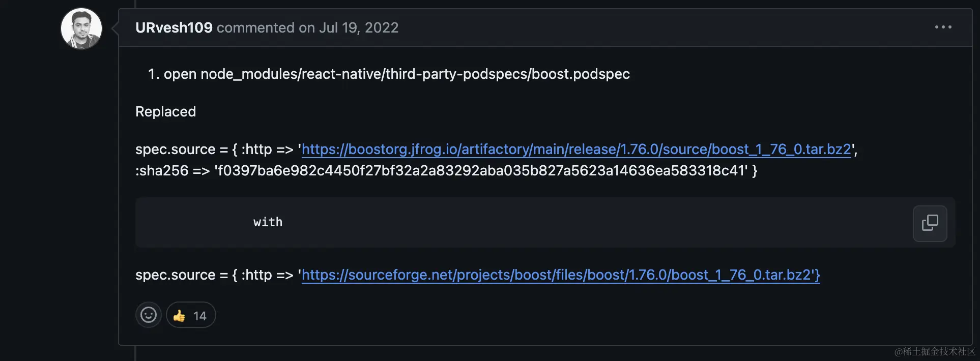The height and width of the screenshot is (361, 980).
Task: Click "spec.source" text before the jfrog link
Action: pyautogui.click(x=175, y=149)
